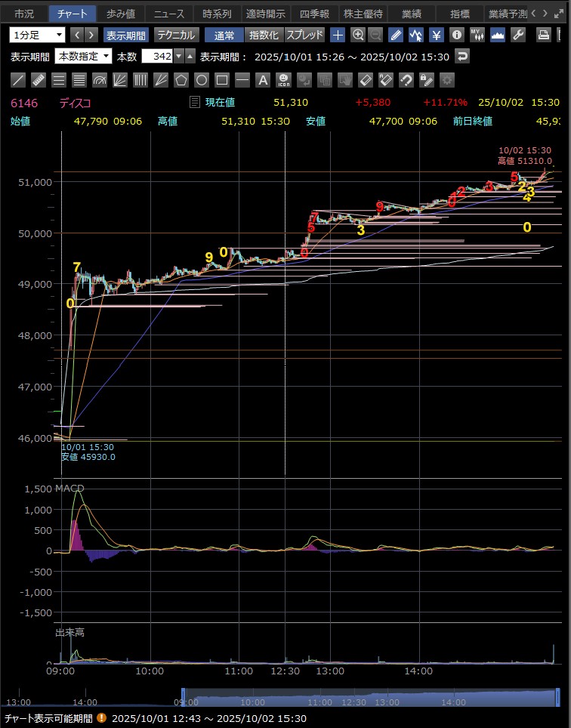Open the 1分足 timeframe dropdown
The height and width of the screenshot is (728, 571).
click(x=38, y=35)
